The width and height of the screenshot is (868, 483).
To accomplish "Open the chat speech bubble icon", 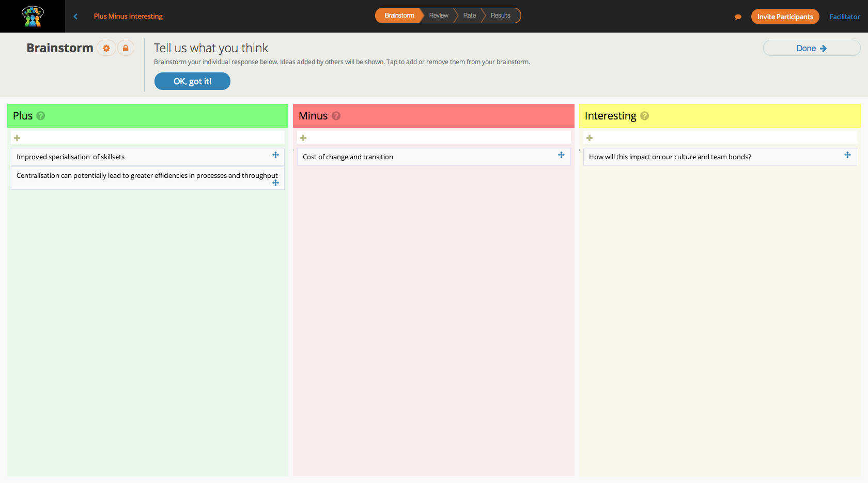I will click(x=738, y=17).
